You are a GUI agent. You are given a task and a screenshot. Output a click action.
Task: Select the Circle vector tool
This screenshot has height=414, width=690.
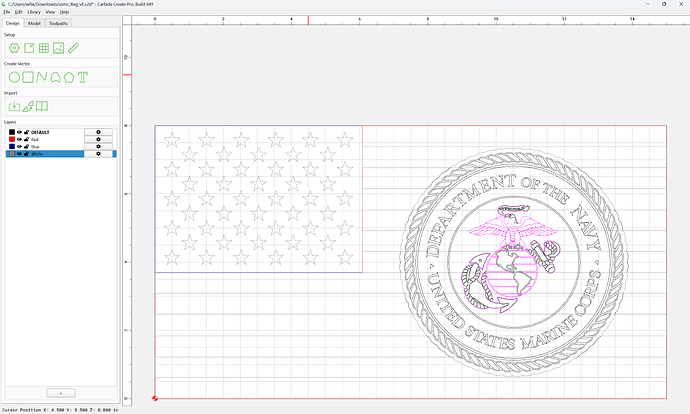click(x=15, y=77)
